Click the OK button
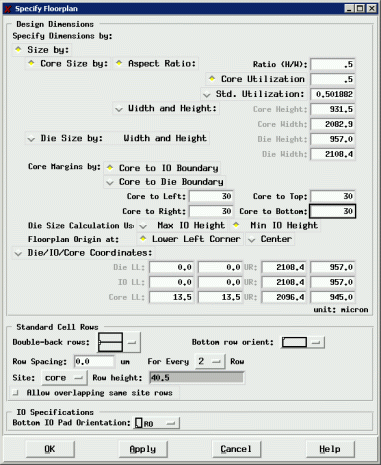Image resolution: width=381 pixels, height=465 pixels. coord(50,449)
